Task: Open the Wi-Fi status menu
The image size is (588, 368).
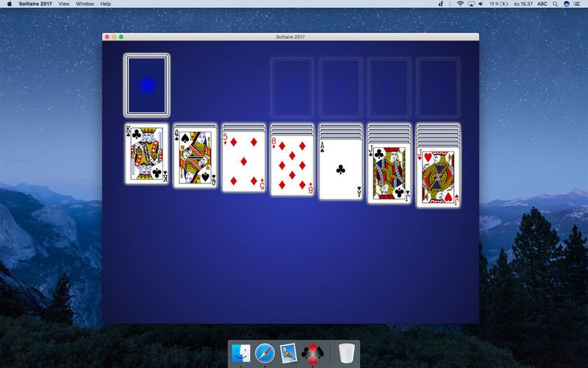Action: click(x=460, y=4)
